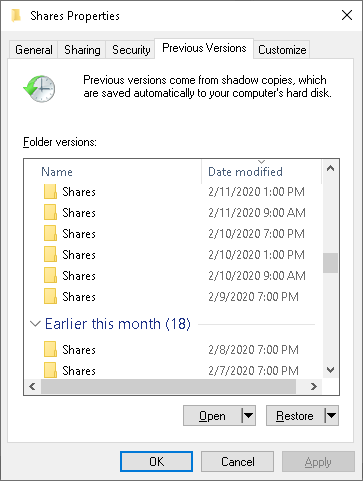This screenshot has width=363, height=481.
Task: Click folder icon for 2/9/2020 7:00 PM version
Action: point(50,297)
